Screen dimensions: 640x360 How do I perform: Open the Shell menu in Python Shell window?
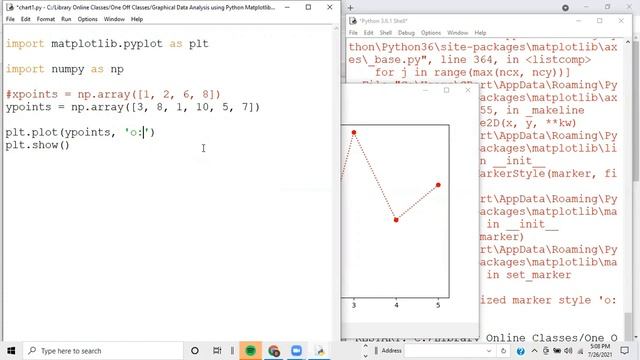pyautogui.click(x=386, y=33)
